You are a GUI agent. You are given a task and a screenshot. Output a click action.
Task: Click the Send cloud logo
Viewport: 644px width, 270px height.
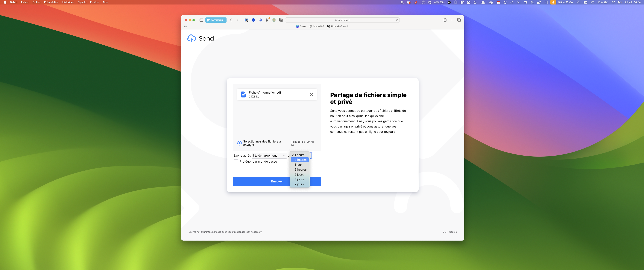click(x=192, y=38)
